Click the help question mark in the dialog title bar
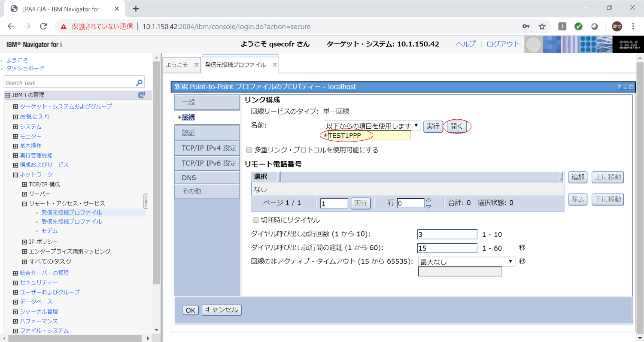 tap(619, 87)
